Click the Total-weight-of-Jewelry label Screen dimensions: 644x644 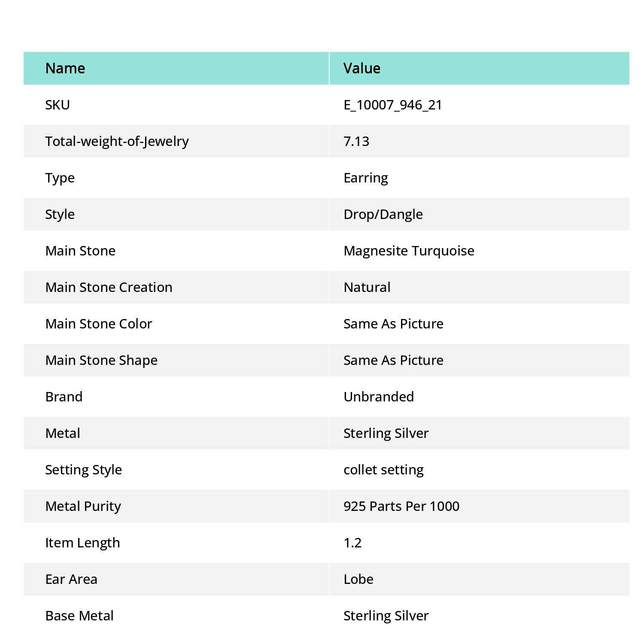tap(117, 141)
